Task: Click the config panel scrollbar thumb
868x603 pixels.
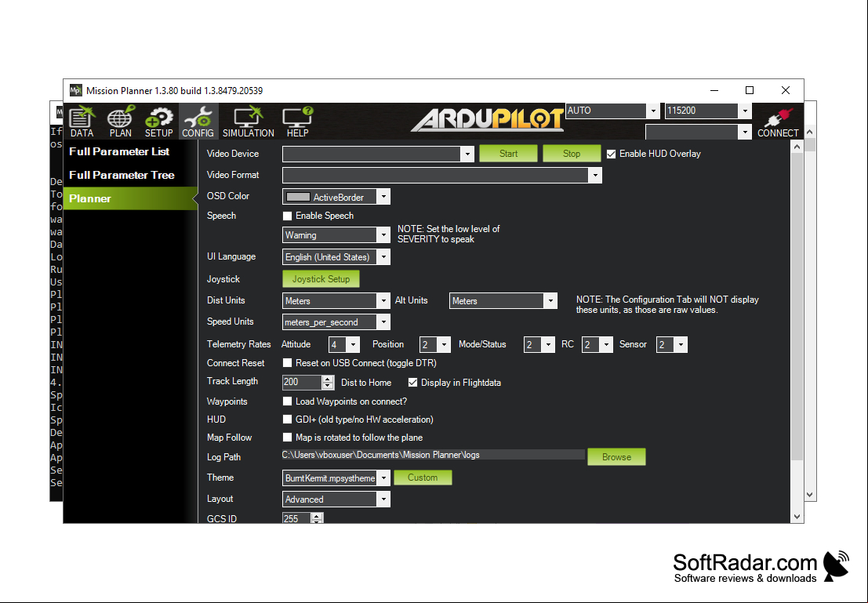Action: point(797,307)
